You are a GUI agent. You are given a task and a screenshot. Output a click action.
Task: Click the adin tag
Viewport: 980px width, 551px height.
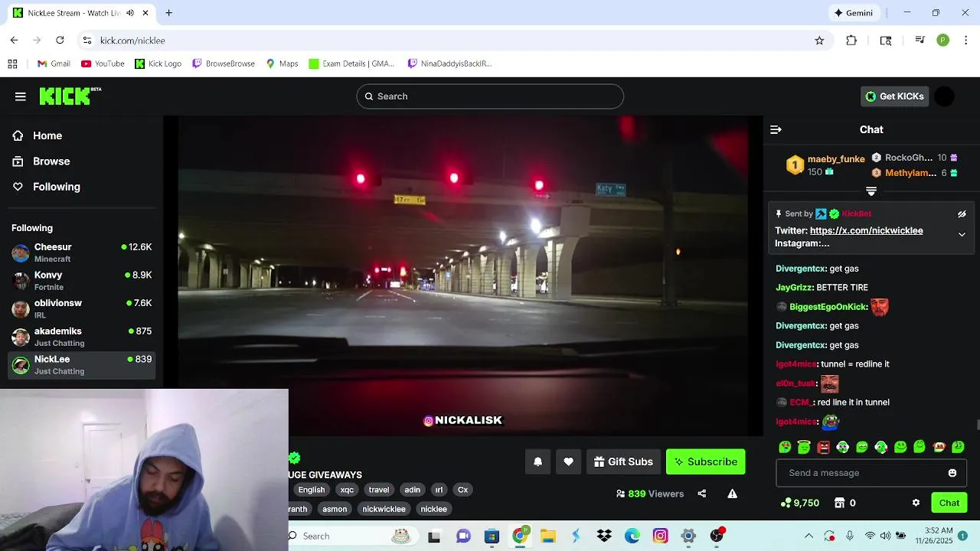click(413, 490)
